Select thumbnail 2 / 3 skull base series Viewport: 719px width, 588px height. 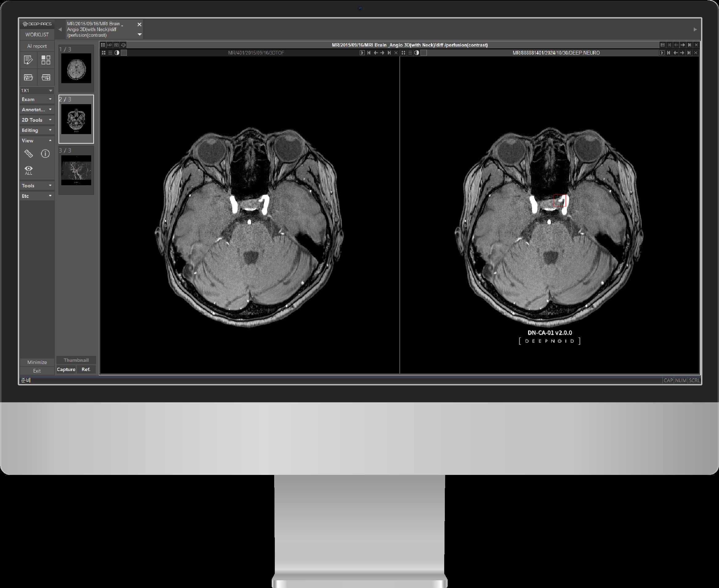pos(76,119)
